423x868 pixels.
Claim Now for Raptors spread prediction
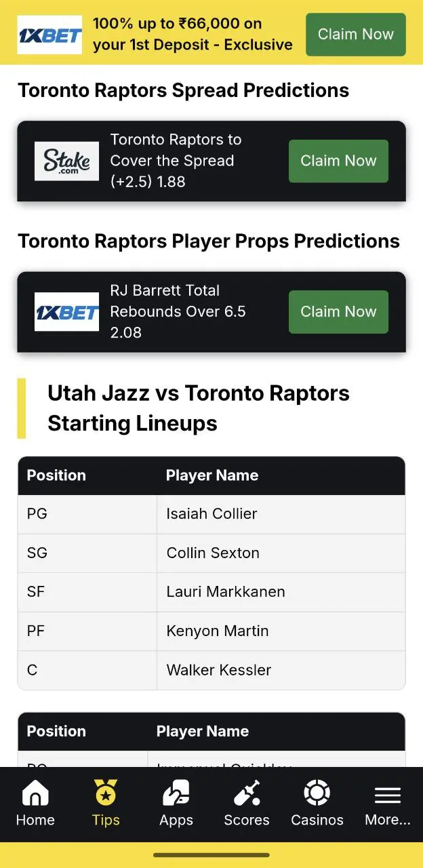(338, 161)
